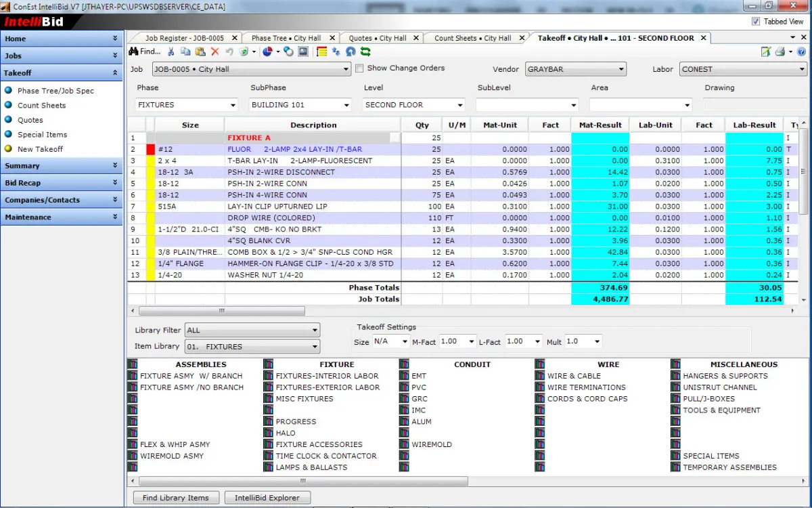Open the Vendor GRAYBAR dropdown

point(575,69)
